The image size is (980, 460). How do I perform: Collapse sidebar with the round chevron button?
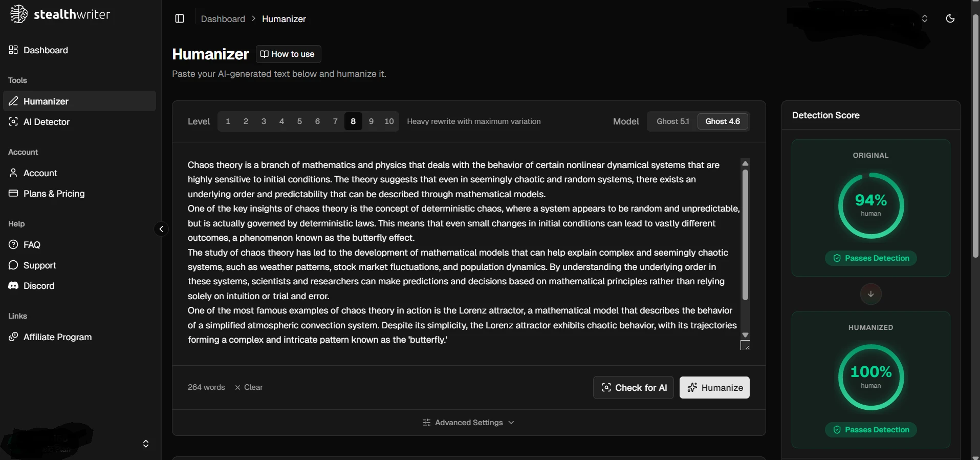tap(161, 229)
